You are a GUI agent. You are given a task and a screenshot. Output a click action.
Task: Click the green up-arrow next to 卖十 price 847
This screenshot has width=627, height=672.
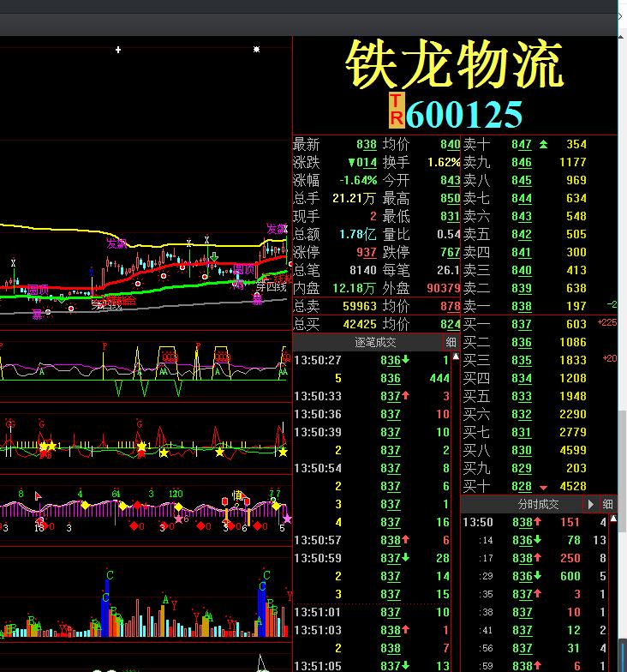click(543, 144)
